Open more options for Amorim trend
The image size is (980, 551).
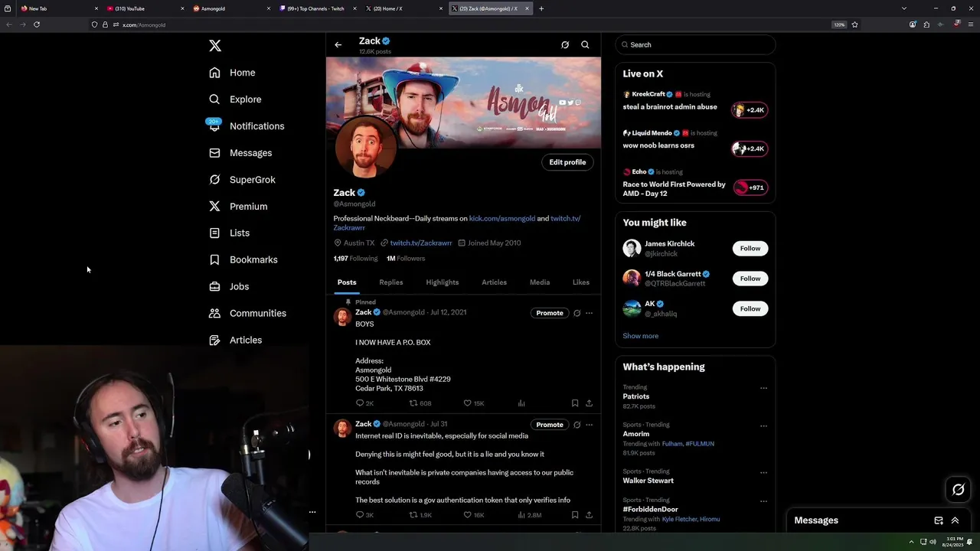pos(763,425)
